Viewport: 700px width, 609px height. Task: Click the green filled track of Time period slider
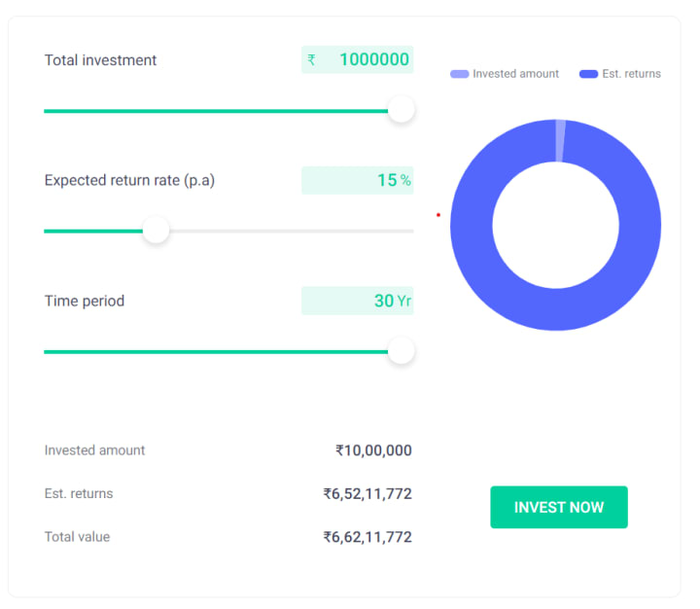pos(214,351)
